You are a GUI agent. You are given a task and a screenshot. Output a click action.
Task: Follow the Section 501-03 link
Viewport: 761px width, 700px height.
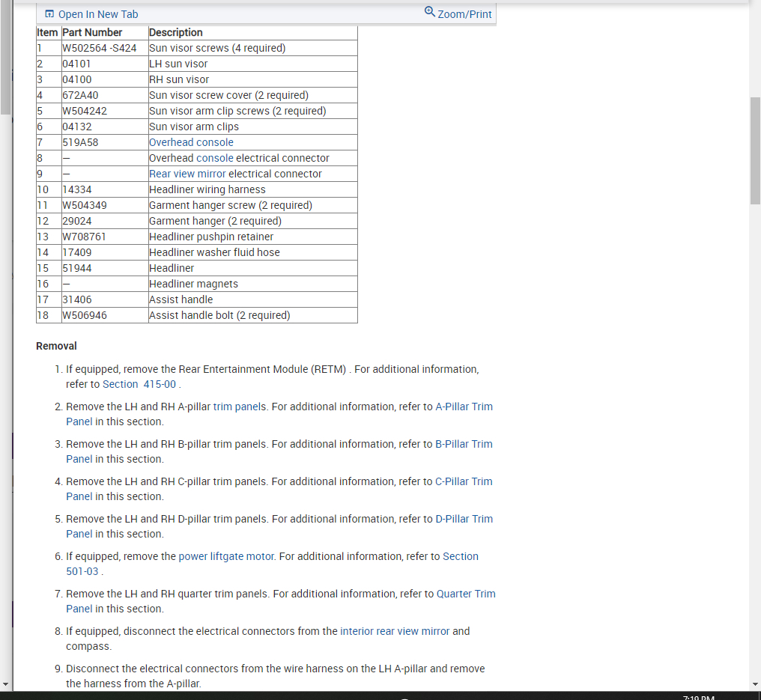point(460,556)
